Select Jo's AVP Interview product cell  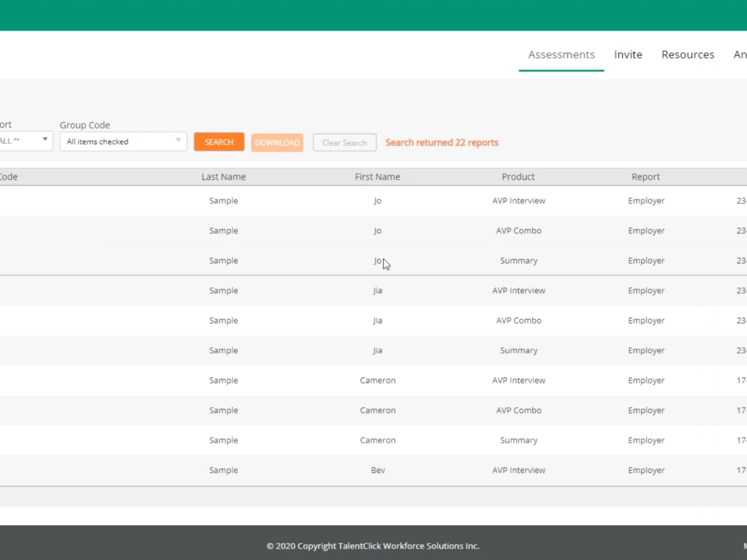(x=519, y=201)
